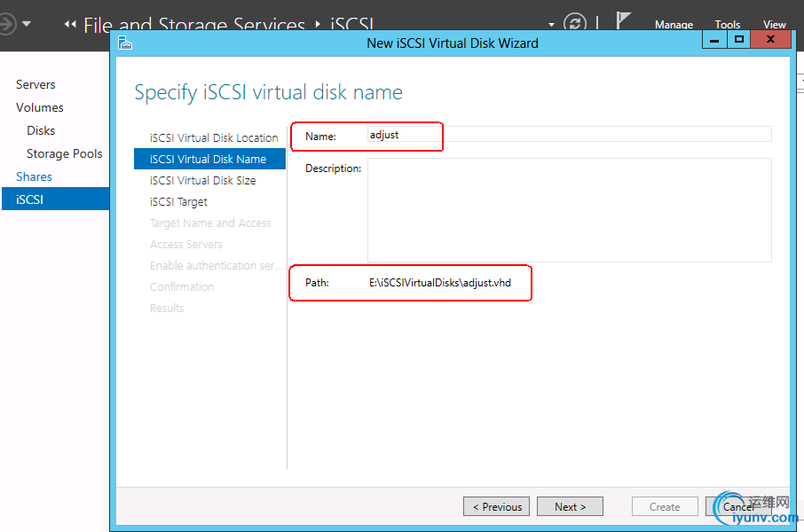
Task: Expand the navigation history dropdown arrow
Action: coord(27,24)
